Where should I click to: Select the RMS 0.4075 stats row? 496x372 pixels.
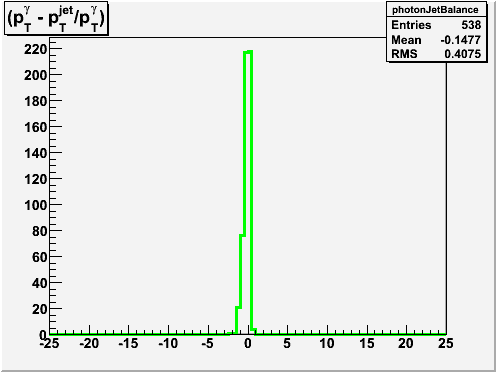click(x=436, y=54)
